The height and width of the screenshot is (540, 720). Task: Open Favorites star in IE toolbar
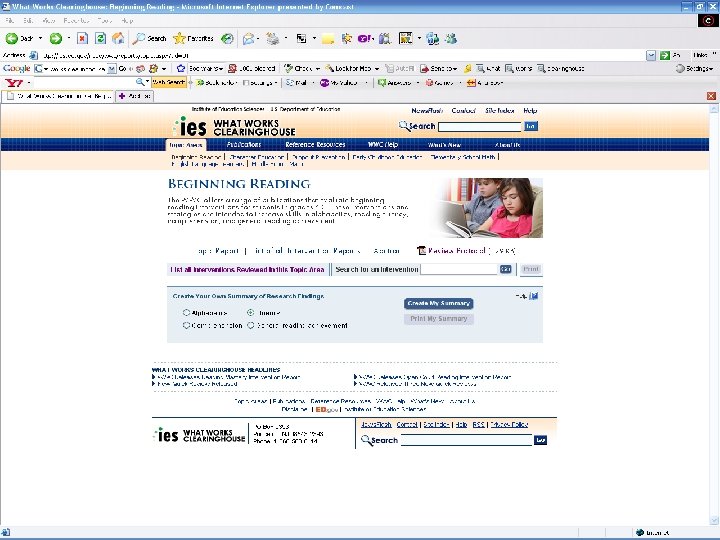179,39
